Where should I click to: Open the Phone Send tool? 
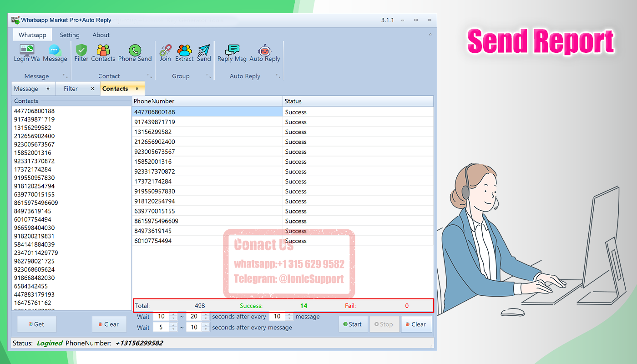pos(135,53)
